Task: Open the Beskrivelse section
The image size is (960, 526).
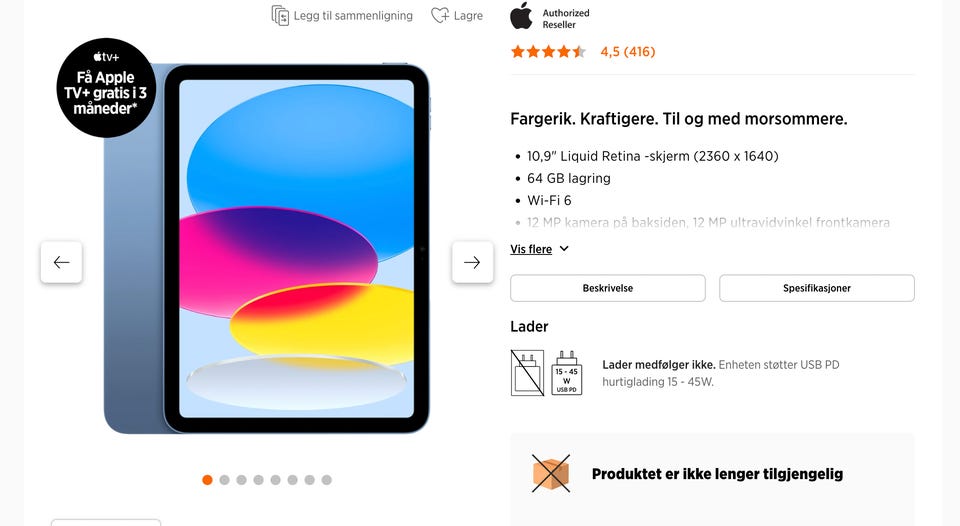Action: 607,288
